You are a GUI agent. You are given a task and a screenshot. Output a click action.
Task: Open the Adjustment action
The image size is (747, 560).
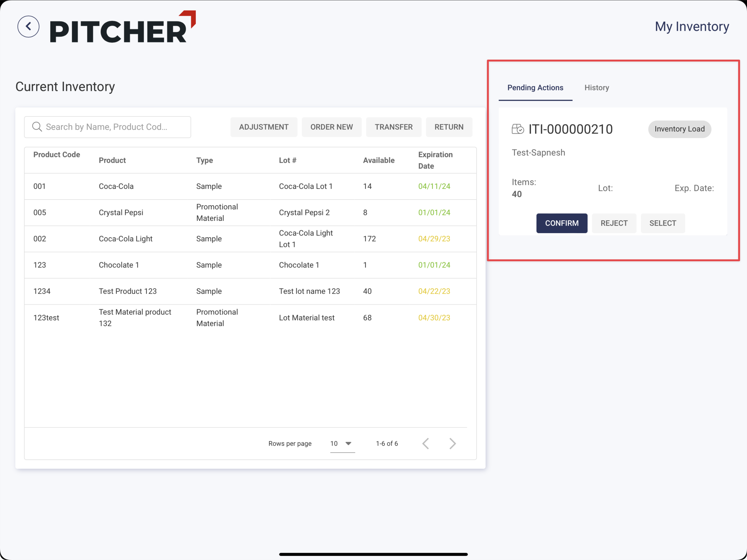pos(263,127)
